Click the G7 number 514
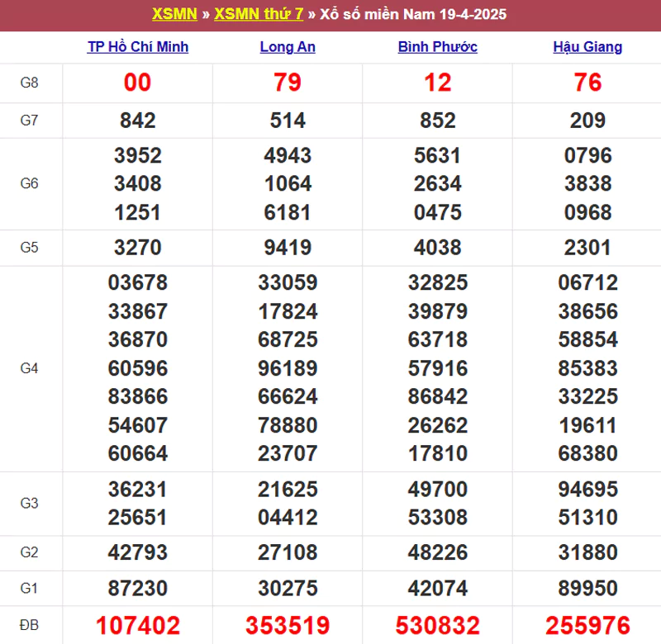Screen dimensions: 661x644 [x=288, y=121]
